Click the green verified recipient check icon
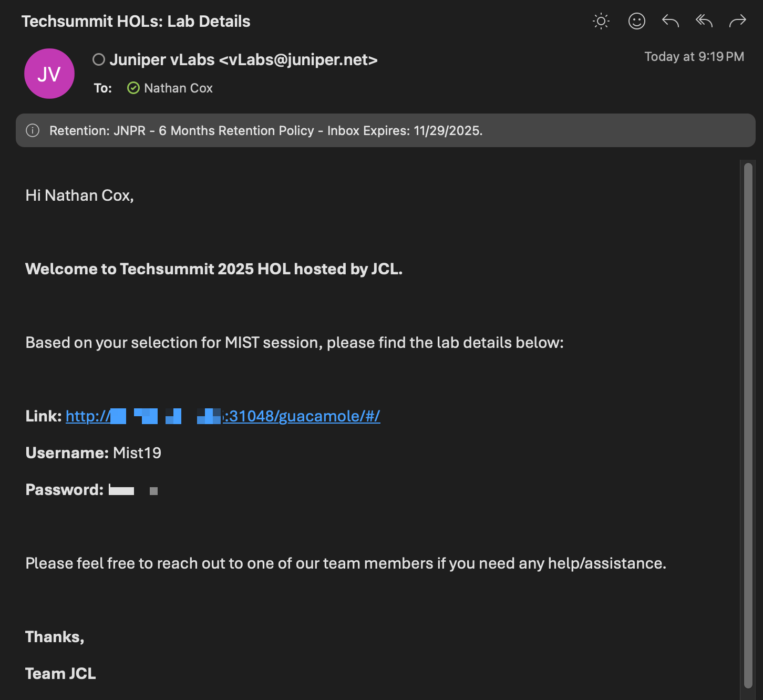 (x=133, y=88)
